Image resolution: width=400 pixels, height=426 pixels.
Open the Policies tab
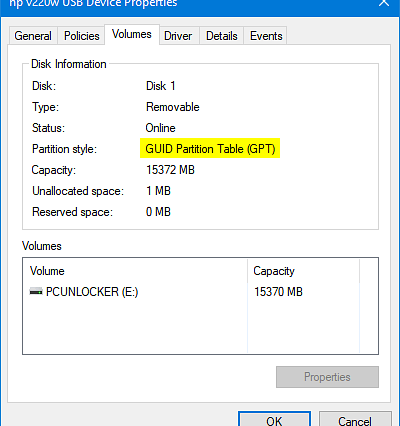coord(82,36)
